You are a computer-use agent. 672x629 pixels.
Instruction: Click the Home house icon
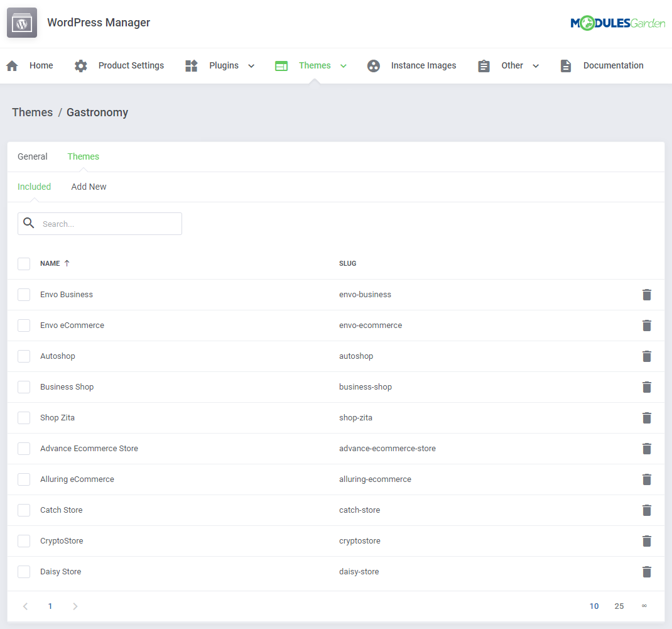[12, 65]
